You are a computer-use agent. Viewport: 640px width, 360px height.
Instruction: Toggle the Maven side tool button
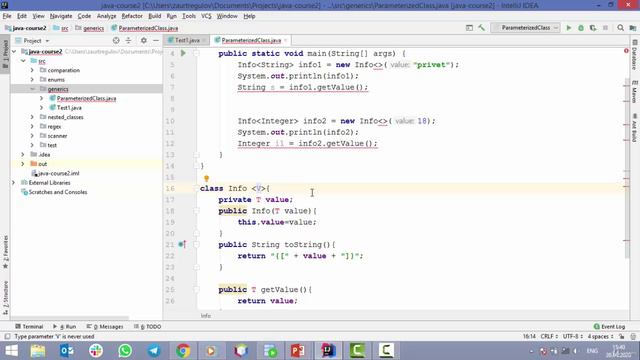[x=634, y=91]
